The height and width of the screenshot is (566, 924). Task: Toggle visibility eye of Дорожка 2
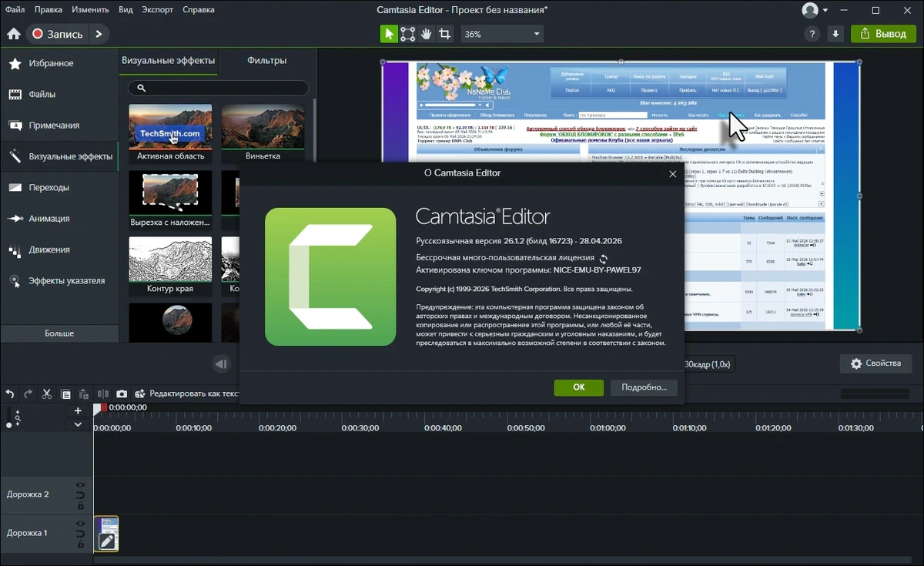tap(80, 485)
